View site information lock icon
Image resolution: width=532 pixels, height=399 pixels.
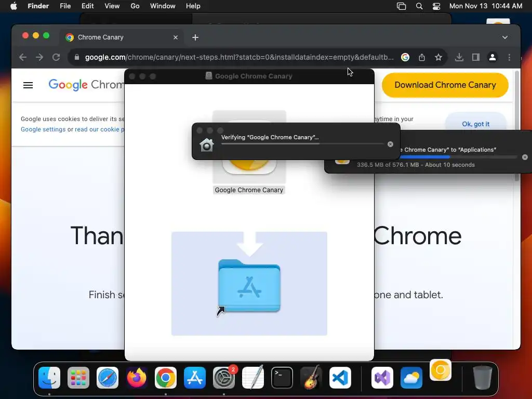(77, 57)
